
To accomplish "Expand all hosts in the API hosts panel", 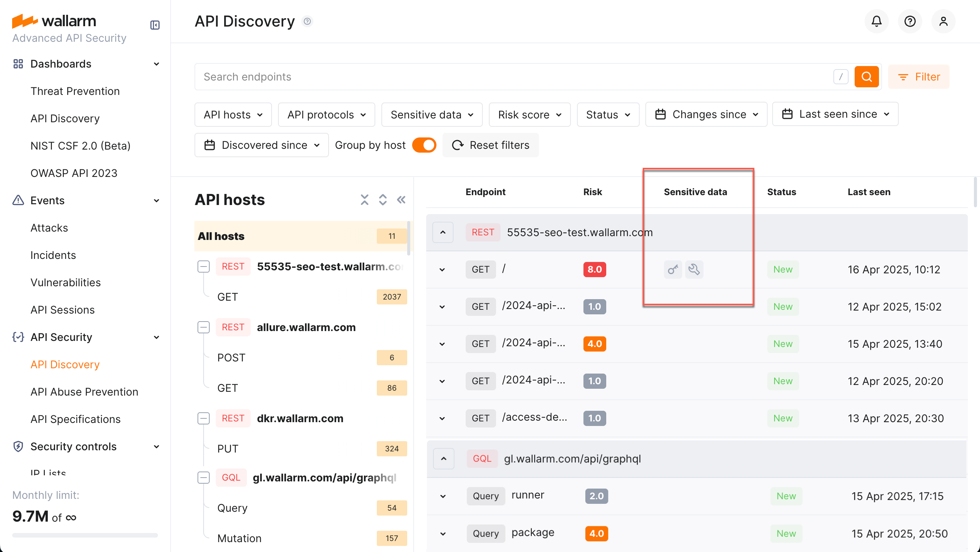I will (383, 199).
